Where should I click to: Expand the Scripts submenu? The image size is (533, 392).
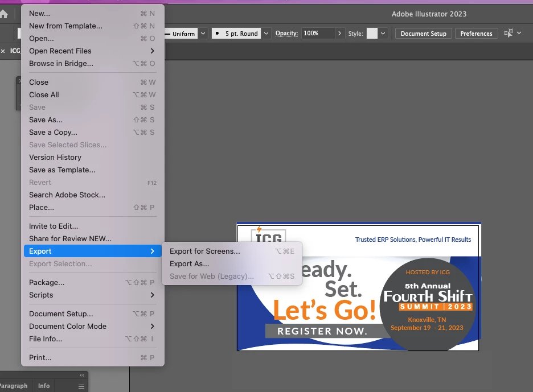pos(92,295)
